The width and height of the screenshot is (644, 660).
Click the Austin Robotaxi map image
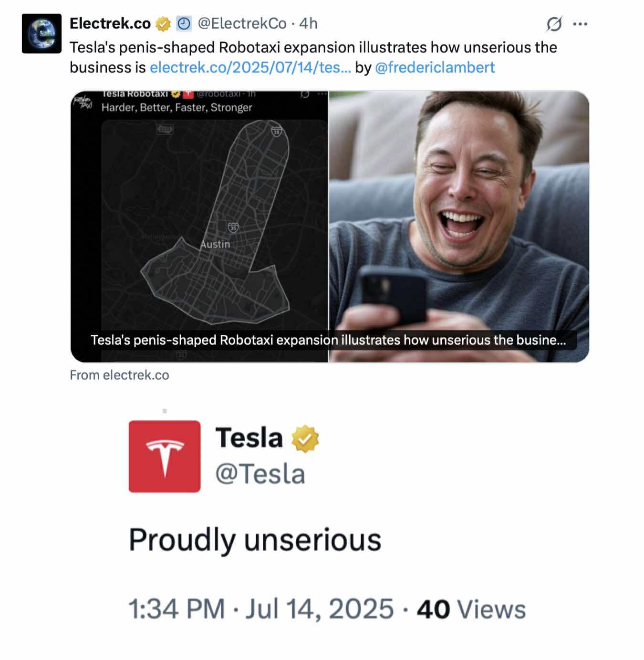click(x=199, y=219)
